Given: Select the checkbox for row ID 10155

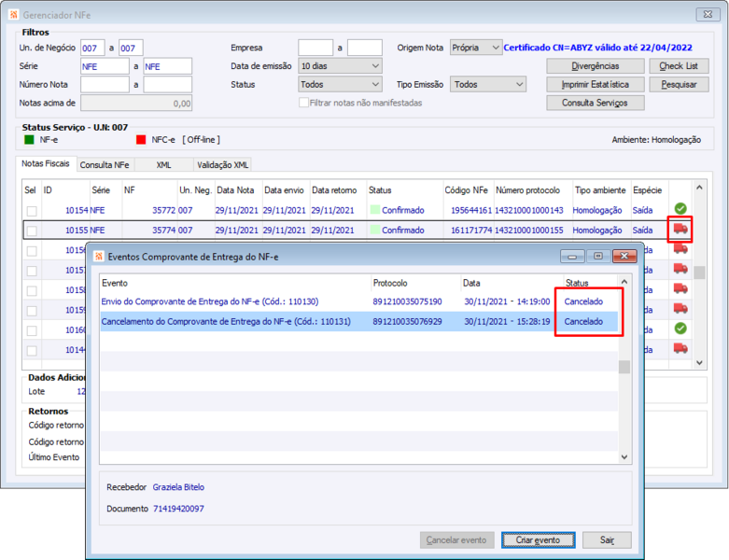Looking at the screenshot, I should click(x=32, y=231).
